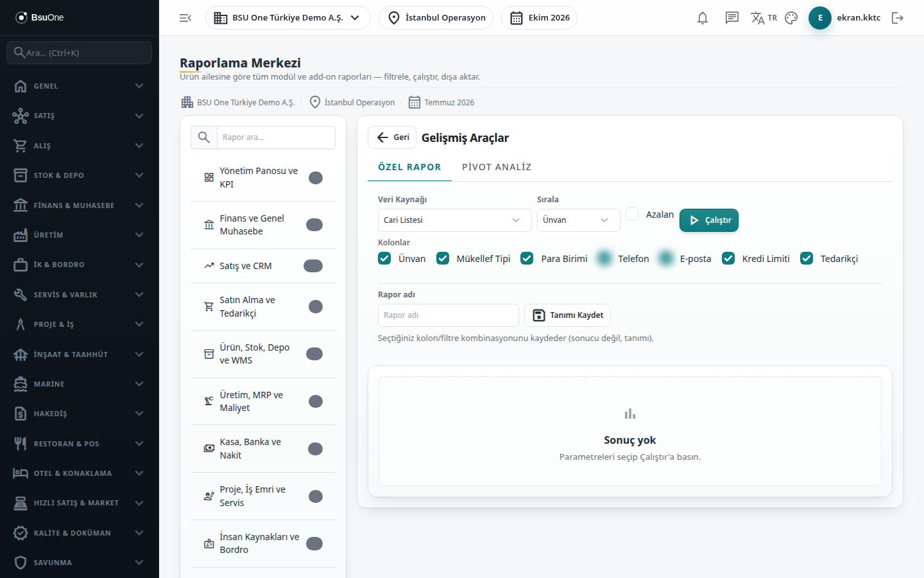Screen dimensions: 924x578
Task: Uncheck the Mükellef Tipi column checkbox
Action: pyautogui.click(x=443, y=258)
